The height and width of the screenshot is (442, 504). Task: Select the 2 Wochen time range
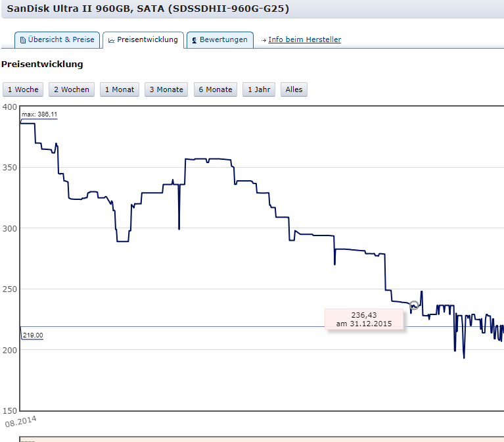tap(72, 89)
